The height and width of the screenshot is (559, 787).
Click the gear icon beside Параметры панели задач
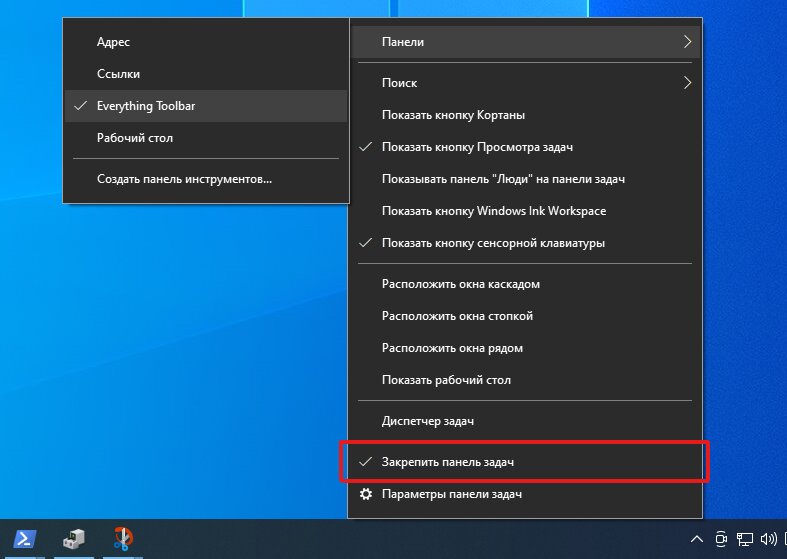[x=366, y=494]
